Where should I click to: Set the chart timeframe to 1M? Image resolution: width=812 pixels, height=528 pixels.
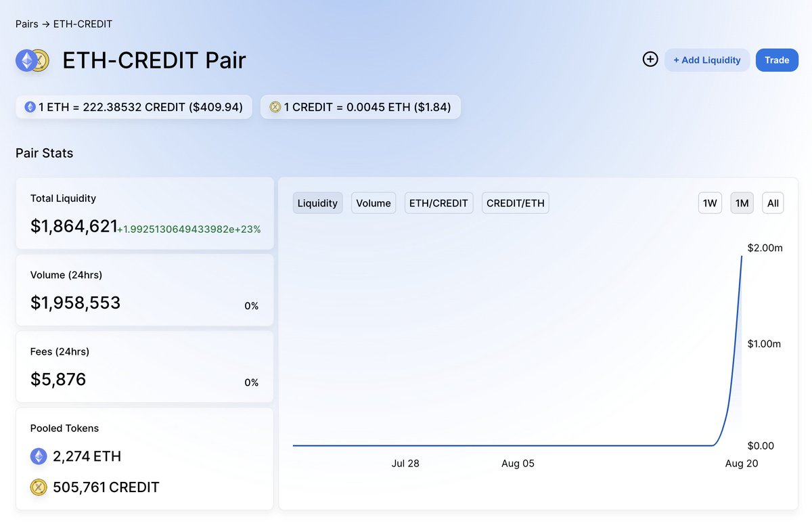[x=742, y=203]
